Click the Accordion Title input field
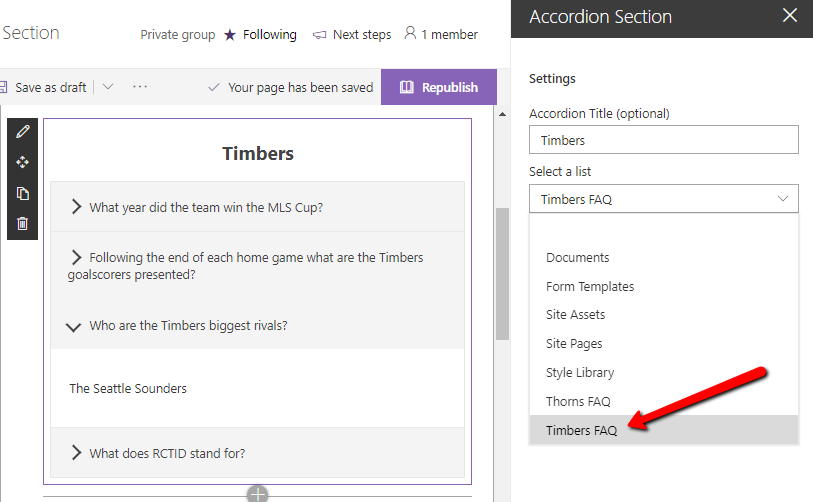Viewport: 813px width, 502px height. point(664,140)
